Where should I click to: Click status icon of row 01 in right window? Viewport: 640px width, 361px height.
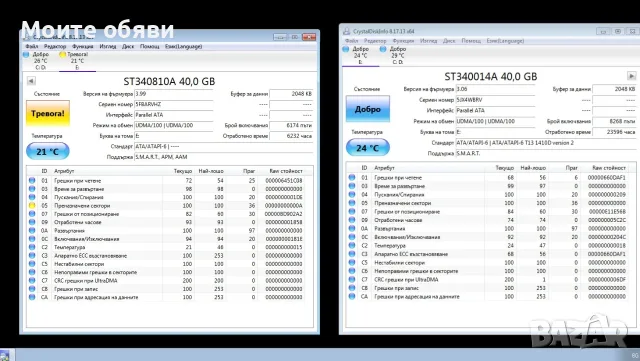[352, 177]
